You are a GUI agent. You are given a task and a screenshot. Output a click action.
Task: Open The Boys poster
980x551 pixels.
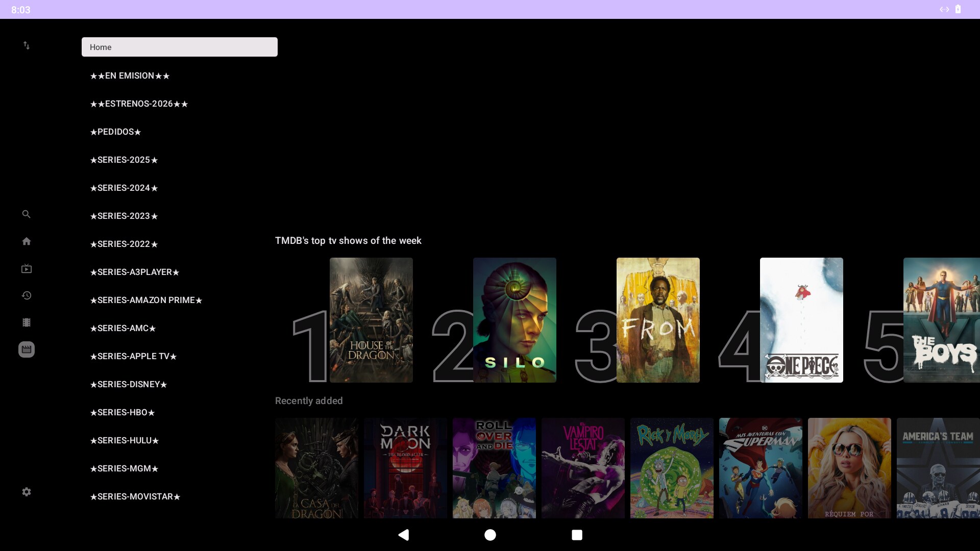pyautogui.click(x=942, y=320)
